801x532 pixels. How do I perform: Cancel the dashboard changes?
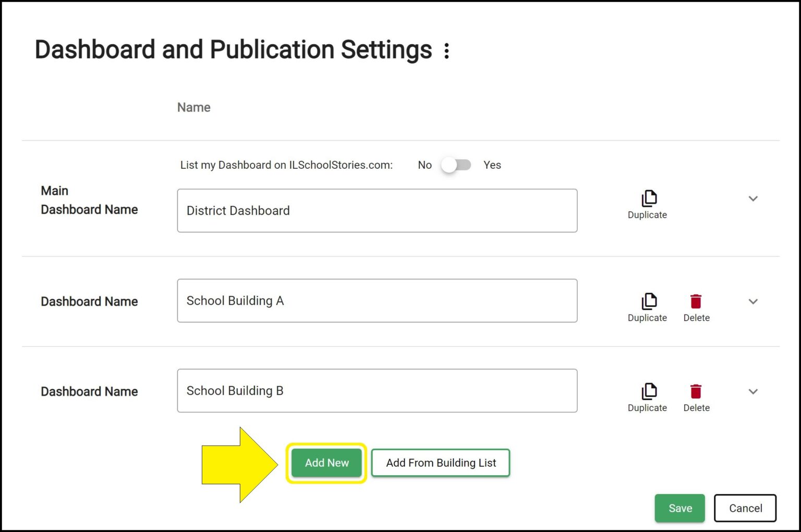point(745,508)
